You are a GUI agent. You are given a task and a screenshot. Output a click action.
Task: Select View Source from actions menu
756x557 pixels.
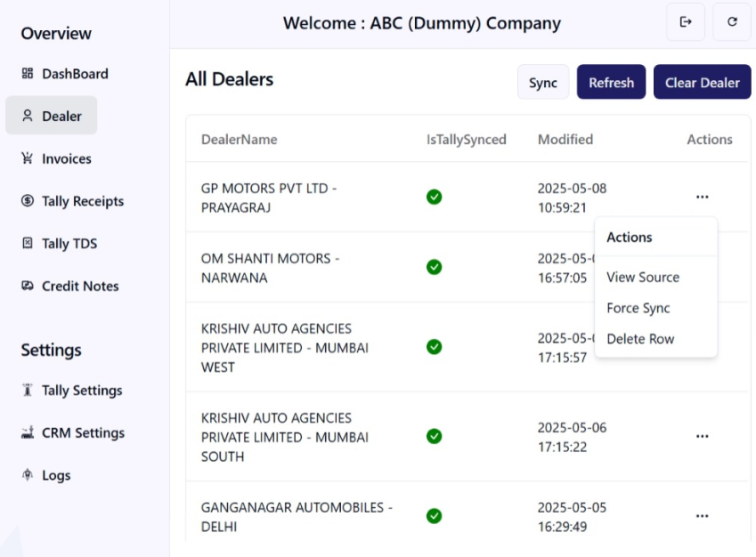643,278
